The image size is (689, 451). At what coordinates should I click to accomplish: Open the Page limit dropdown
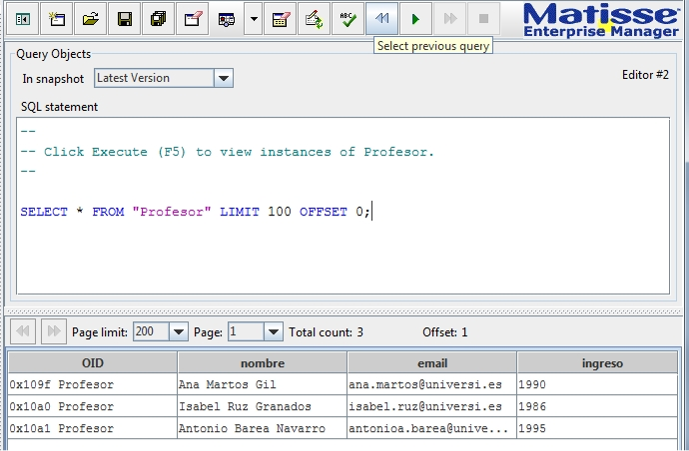(x=178, y=331)
